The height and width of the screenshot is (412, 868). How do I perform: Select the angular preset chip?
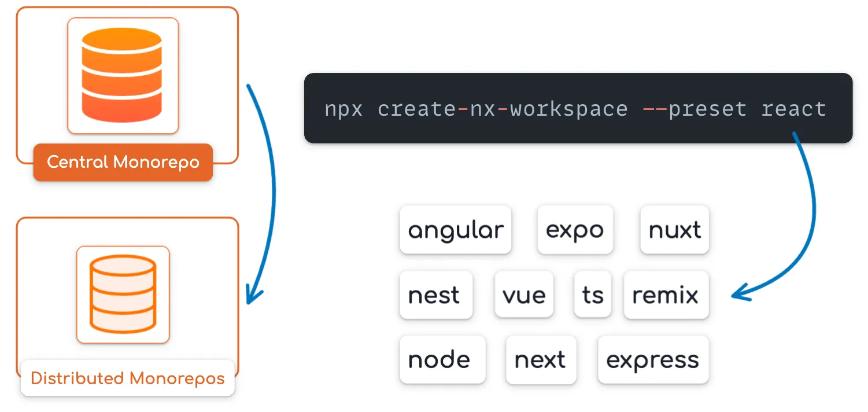[456, 230]
